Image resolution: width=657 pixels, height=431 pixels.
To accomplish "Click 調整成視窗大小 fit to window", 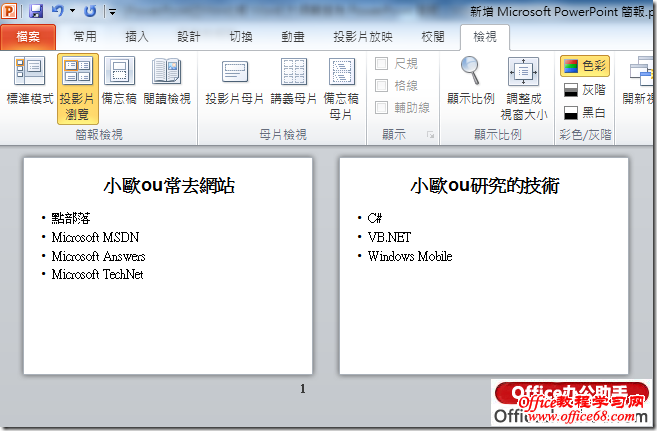I will (524, 89).
